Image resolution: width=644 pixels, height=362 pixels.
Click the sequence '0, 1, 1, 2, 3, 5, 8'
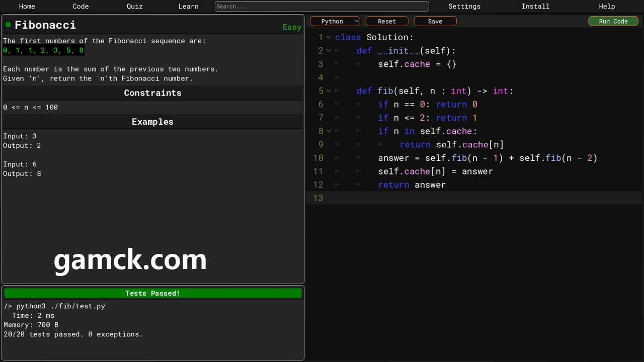tap(43, 50)
